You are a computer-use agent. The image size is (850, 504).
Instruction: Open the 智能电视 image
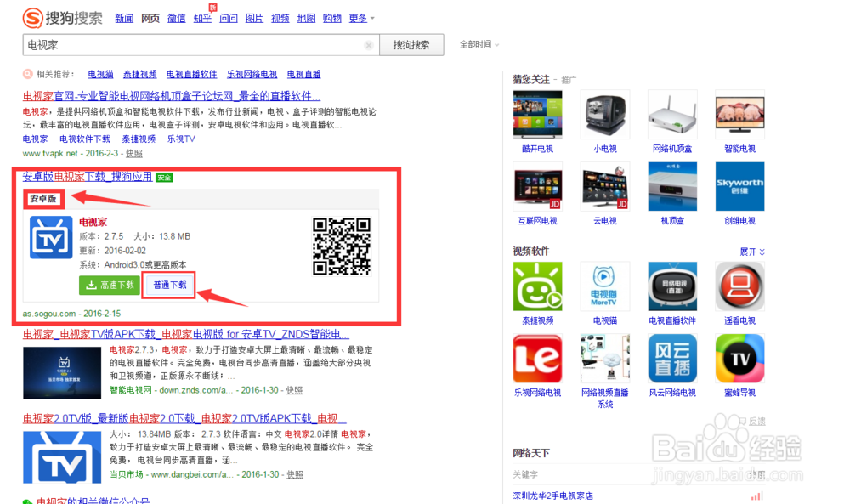pyautogui.click(x=740, y=115)
